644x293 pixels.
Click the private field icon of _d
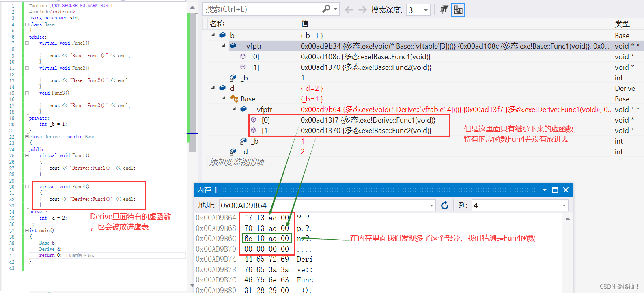[x=233, y=152]
